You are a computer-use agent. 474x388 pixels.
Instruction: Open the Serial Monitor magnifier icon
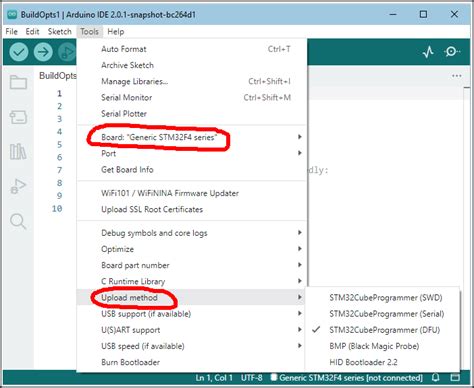click(452, 52)
